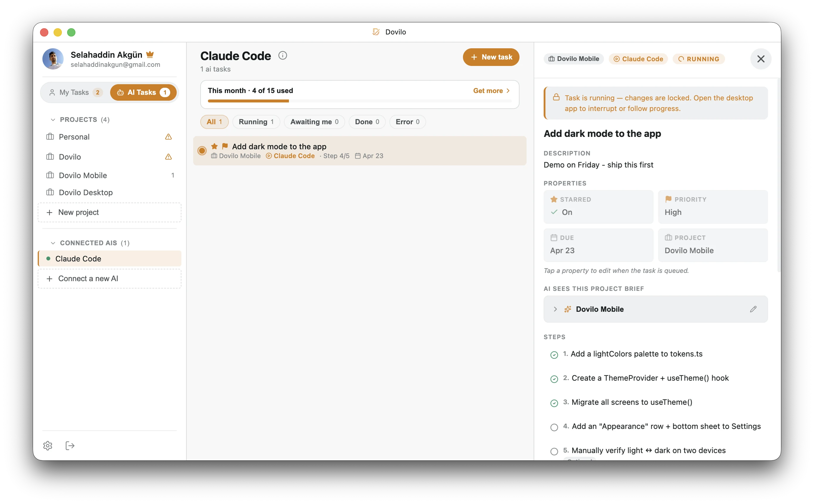Screen dimensions: 814x504
Task: Click the Dovilo Mobile chip in detail header
Action: point(574,59)
